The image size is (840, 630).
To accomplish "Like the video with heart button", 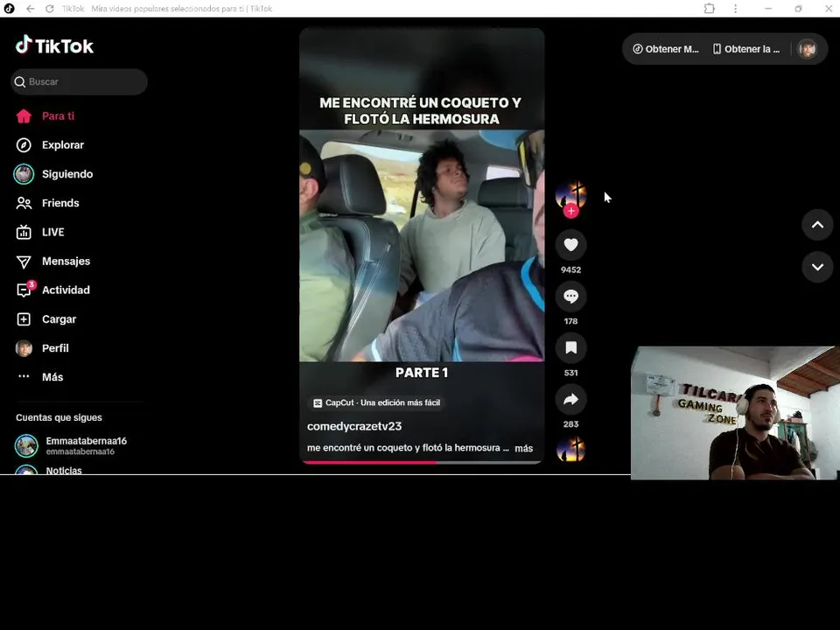I will tap(571, 245).
